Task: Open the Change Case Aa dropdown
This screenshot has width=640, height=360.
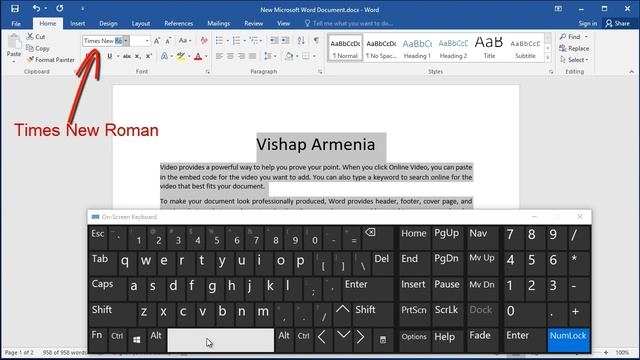Action: click(x=185, y=40)
